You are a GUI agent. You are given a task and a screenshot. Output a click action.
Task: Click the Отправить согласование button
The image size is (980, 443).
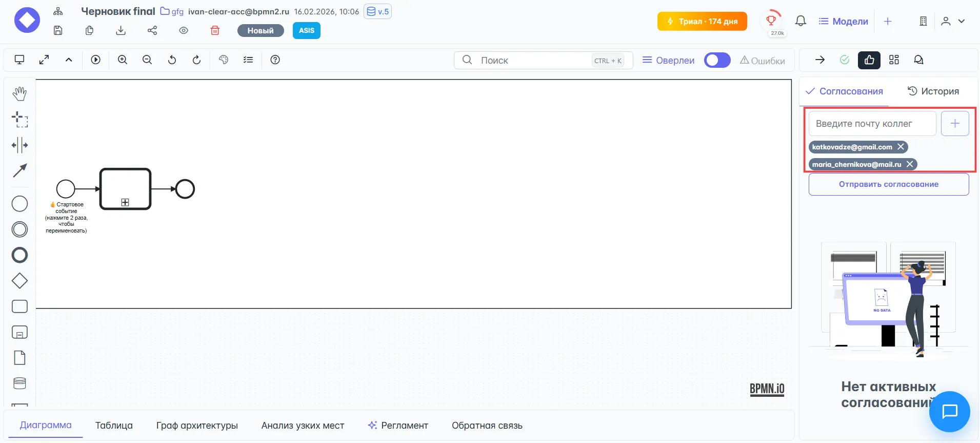click(x=888, y=184)
